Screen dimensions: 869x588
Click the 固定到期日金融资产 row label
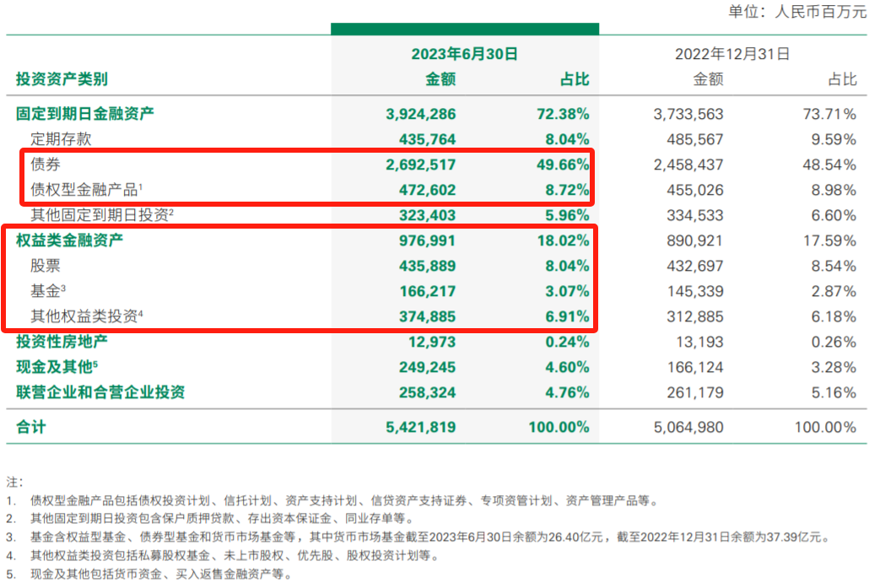click(85, 114)
